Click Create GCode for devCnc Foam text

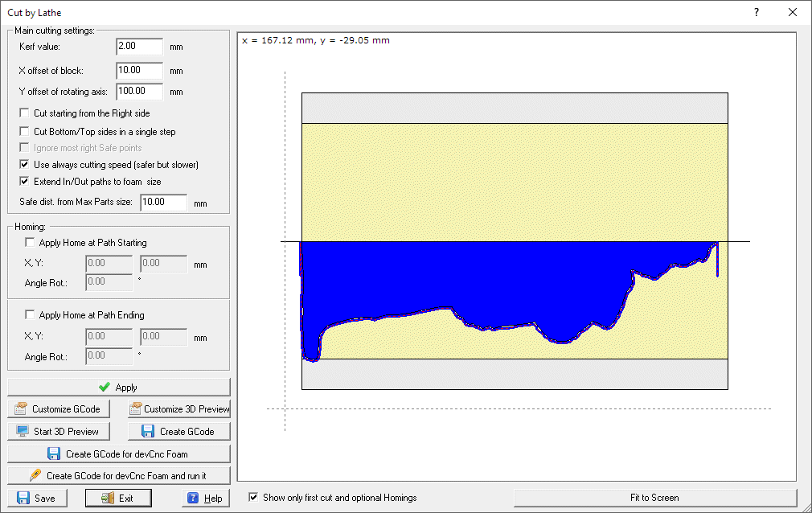tap(126, 454)
